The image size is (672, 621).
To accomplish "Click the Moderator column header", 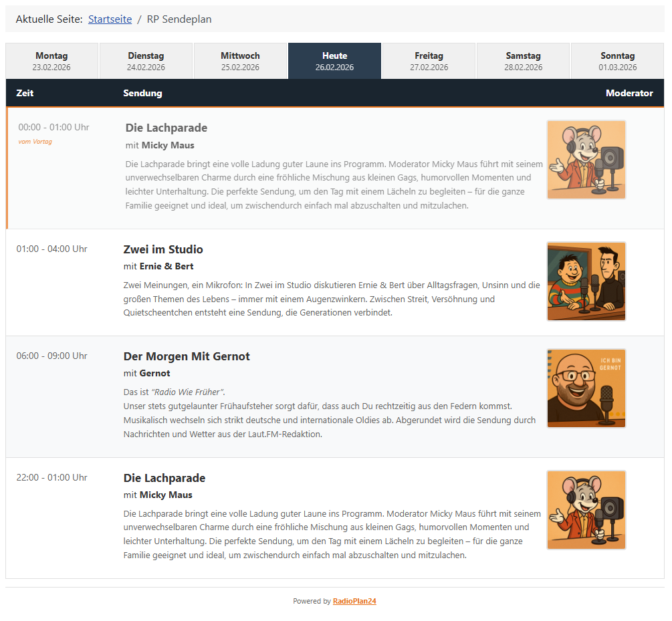I will (x=629, y=93).
